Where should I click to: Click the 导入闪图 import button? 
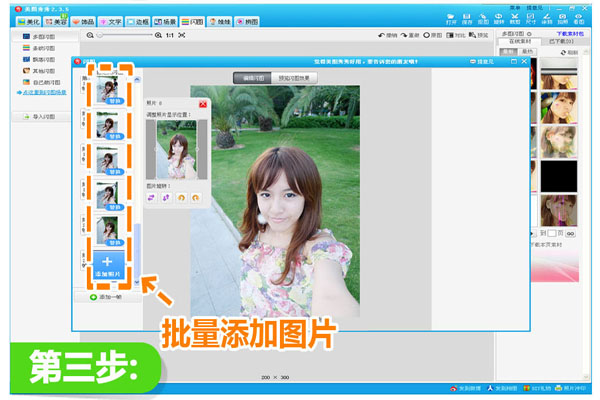[x=41, y=117]
